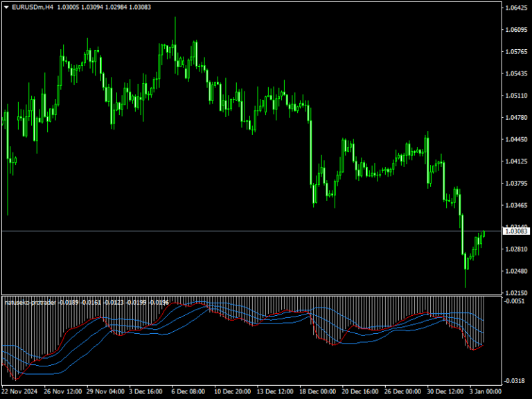The width and height of the screenshot is (532, 399).
Task: Click the 1.02150 price scale value
Action: (x=516, y=293)
